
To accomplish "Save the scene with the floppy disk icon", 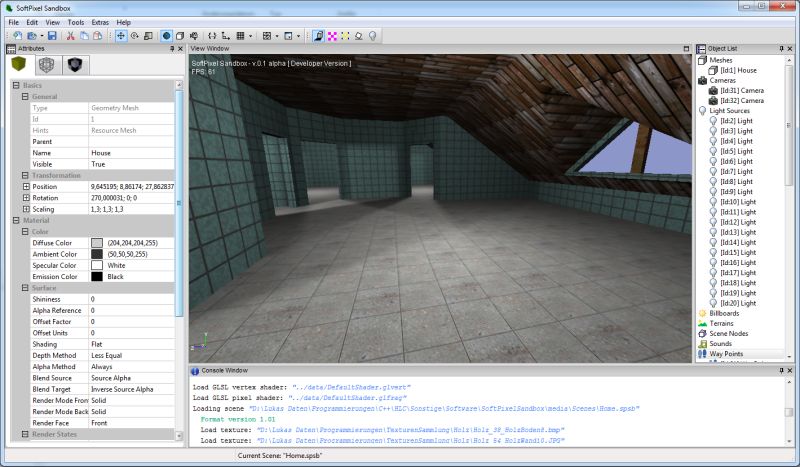I will tap(52, 36).
